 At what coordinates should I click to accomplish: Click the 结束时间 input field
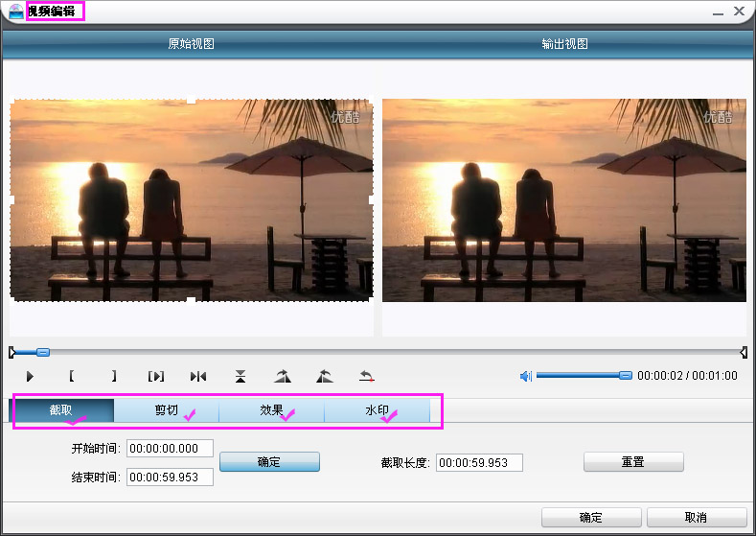[170, 478]
